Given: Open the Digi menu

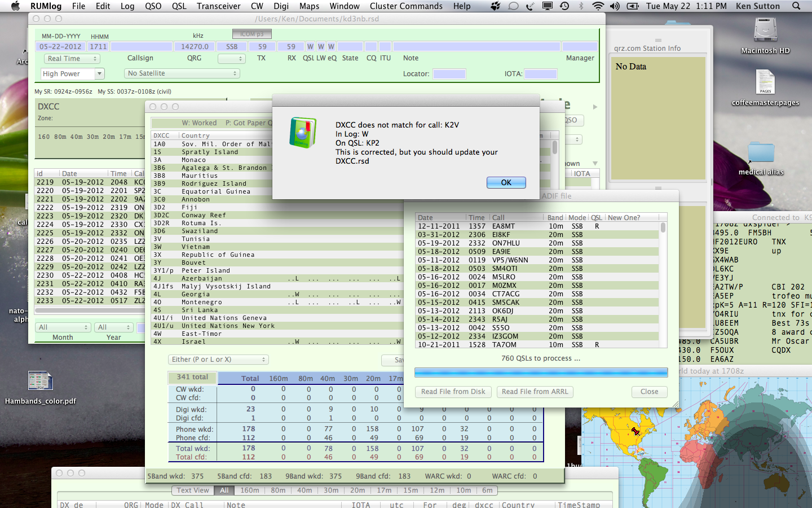Looking at the screenshot, I should coord(281,6).
